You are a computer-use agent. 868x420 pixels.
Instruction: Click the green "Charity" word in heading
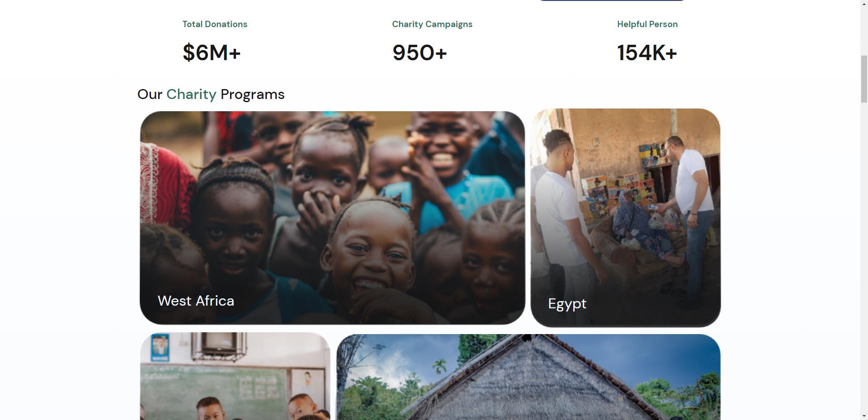click(x=191, y=94)
